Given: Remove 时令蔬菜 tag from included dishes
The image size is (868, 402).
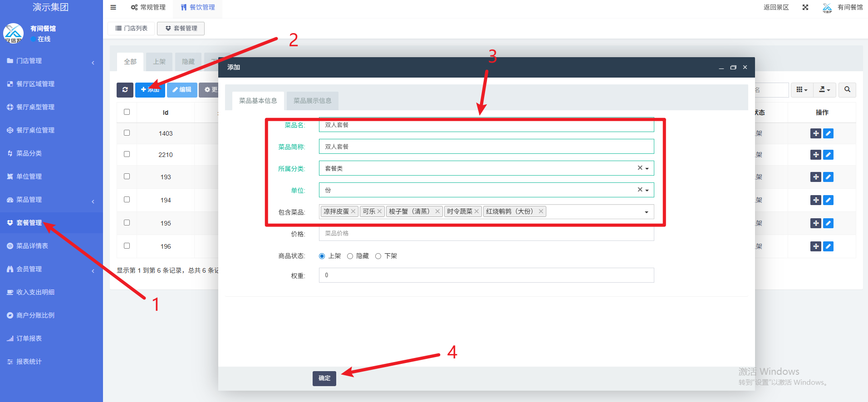Looking at the screenshot, I should click(476, 211).
